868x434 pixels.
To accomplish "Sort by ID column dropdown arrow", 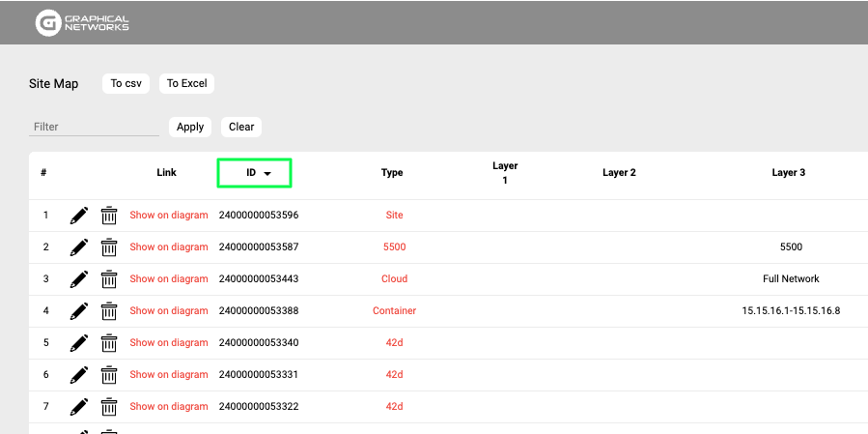I will pos(267,174).
